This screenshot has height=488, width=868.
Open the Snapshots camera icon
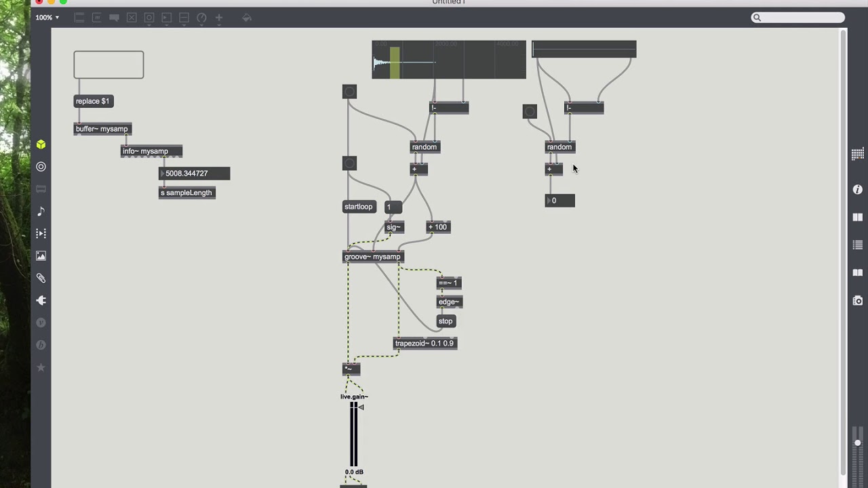coord(857,300)
